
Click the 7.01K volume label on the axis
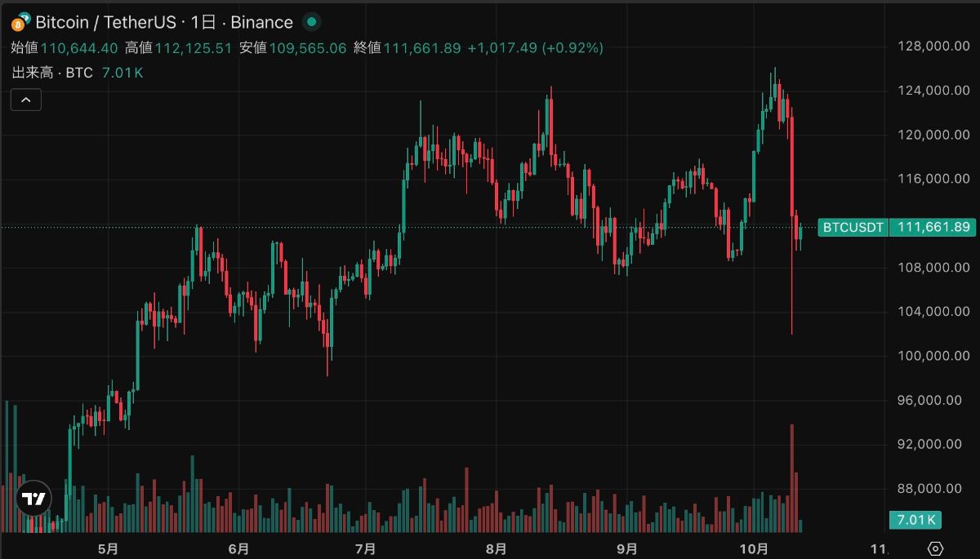(915, 519)
